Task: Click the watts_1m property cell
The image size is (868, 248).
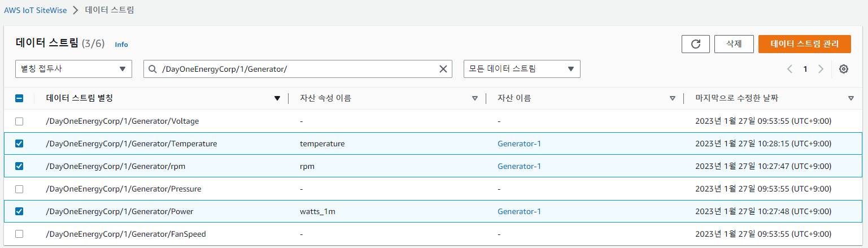Action: [x=318, y=211]
